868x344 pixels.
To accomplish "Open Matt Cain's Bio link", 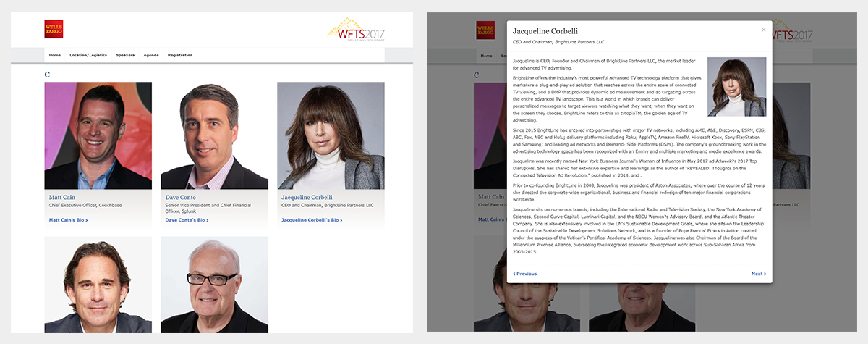I will click(68, 220).
